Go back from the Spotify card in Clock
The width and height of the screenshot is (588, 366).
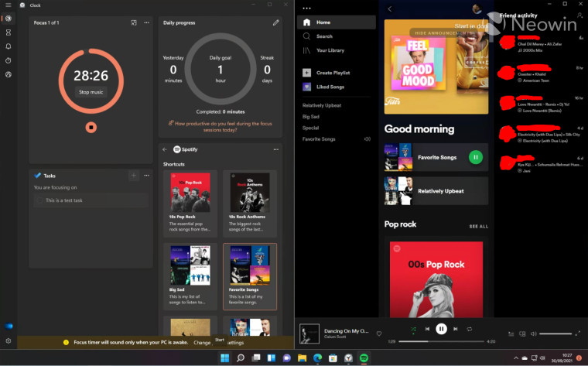[x=165, y=149]
